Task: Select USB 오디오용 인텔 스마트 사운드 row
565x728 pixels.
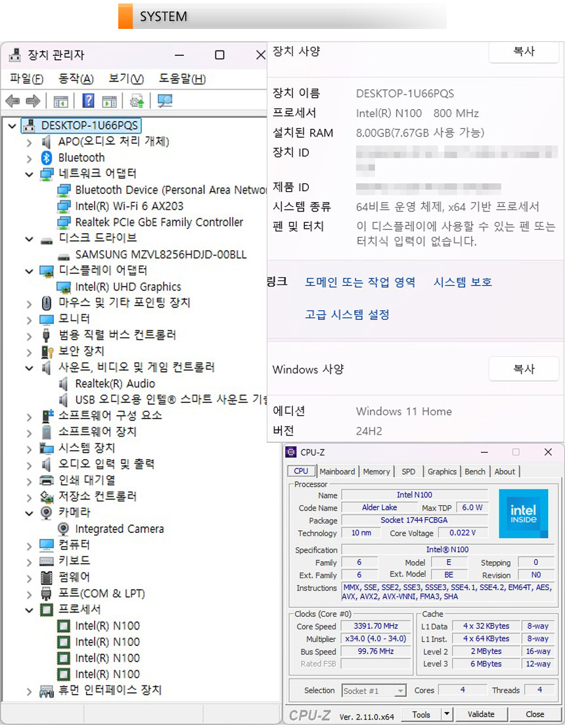Action: click(162, 399)
